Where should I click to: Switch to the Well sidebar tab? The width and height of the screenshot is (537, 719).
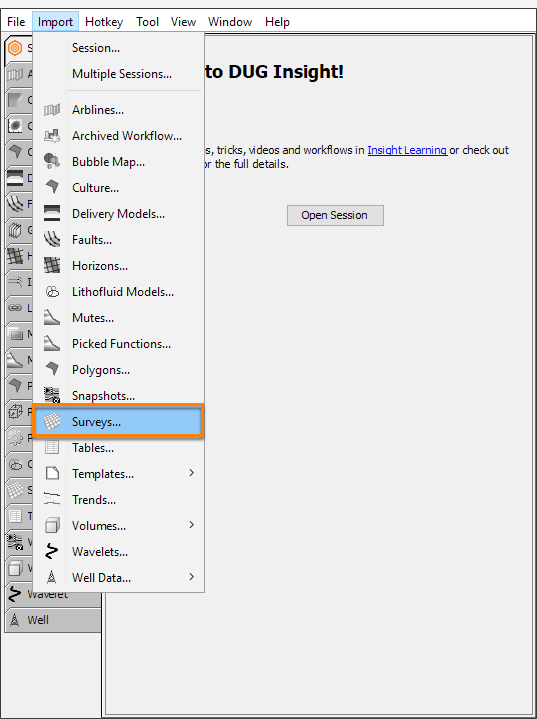pyautogui.click(x=53, y=620)
